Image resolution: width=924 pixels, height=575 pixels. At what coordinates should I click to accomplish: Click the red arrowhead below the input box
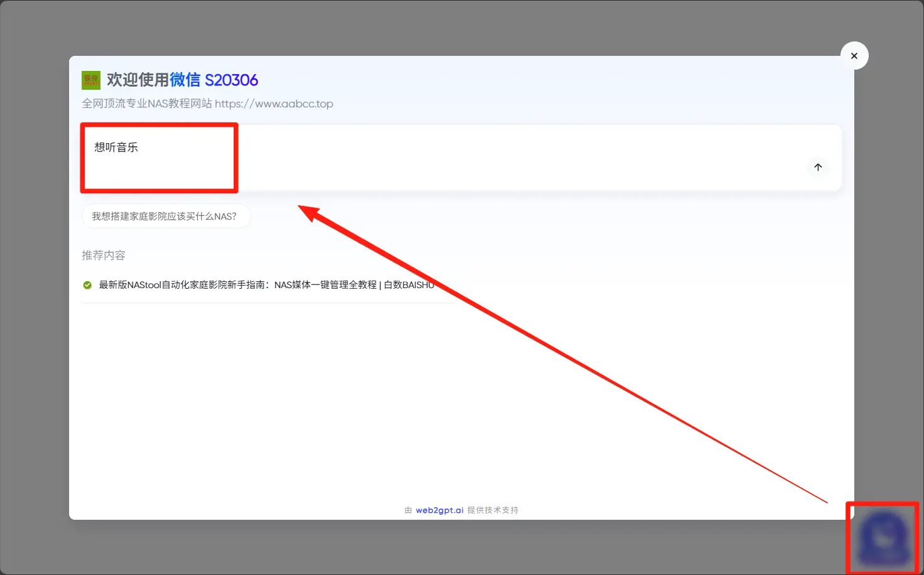pos(309,213)
